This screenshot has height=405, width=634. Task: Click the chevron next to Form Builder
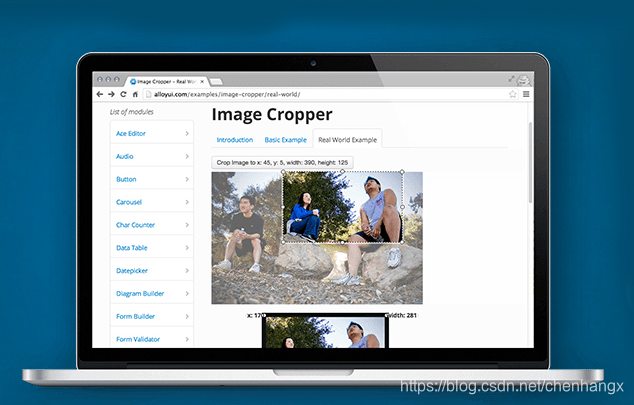tap(187, 316)
